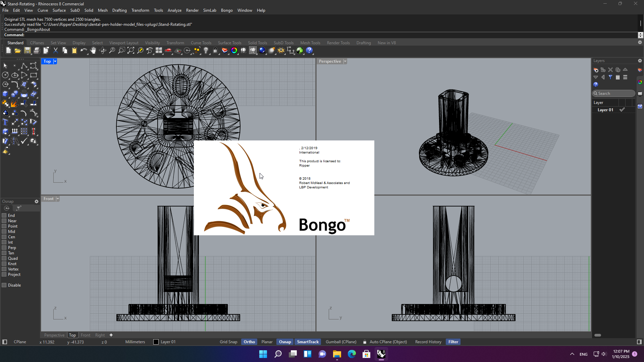Toggle Grid Snap in status bar

[x=228, y=342]
